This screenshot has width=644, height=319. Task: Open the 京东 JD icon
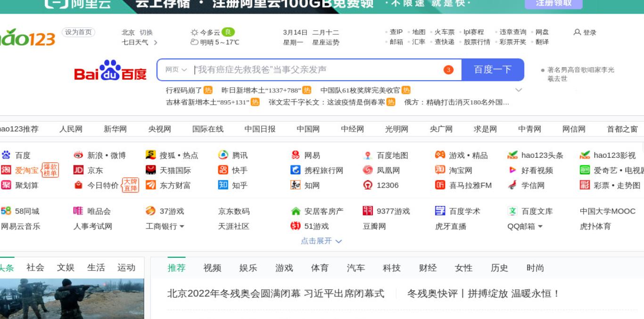[78, 171]
